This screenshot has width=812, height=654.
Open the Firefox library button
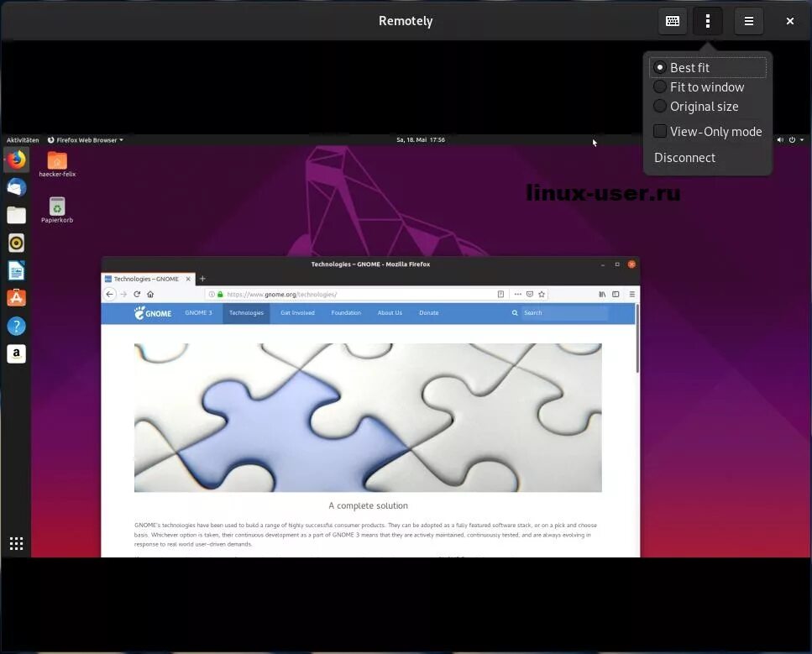[602, 294]
